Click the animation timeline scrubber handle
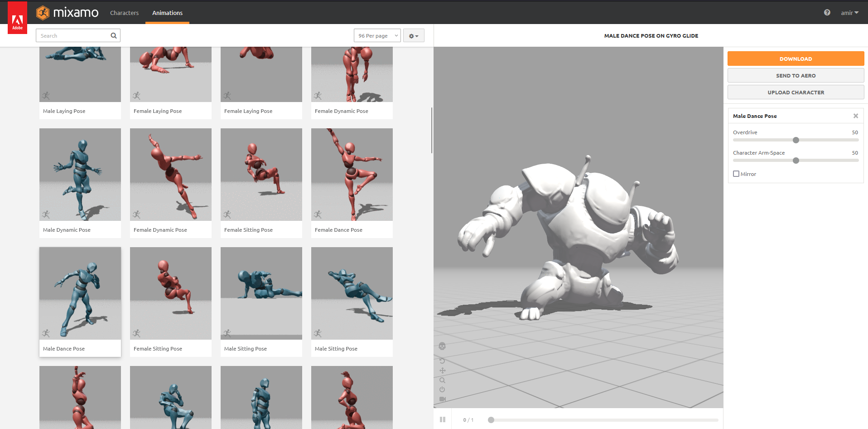Viewport: 868px width, 429px height. click(x=491, y=420)
